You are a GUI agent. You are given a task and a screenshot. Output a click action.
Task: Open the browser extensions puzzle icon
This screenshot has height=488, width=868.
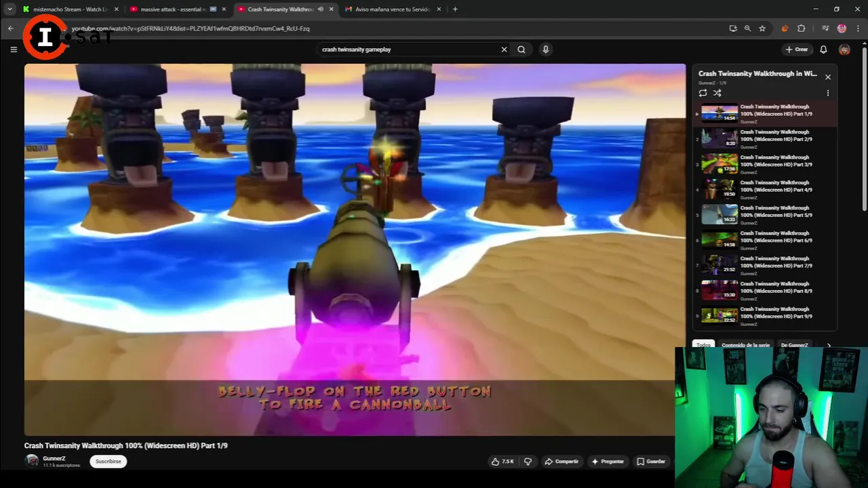802,28
